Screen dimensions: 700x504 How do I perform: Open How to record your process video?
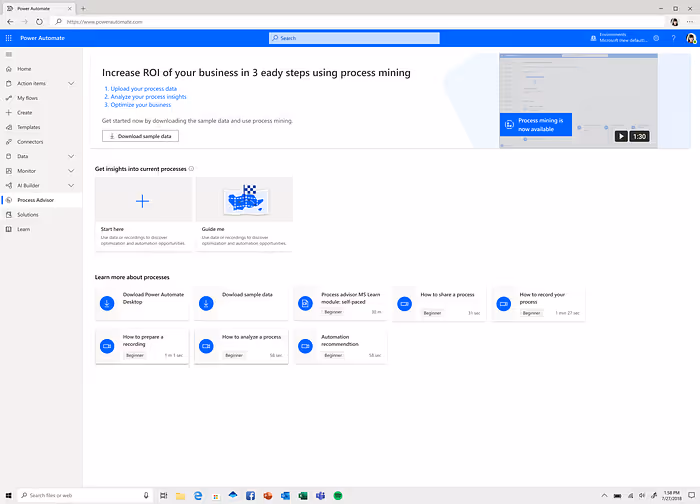539,304
